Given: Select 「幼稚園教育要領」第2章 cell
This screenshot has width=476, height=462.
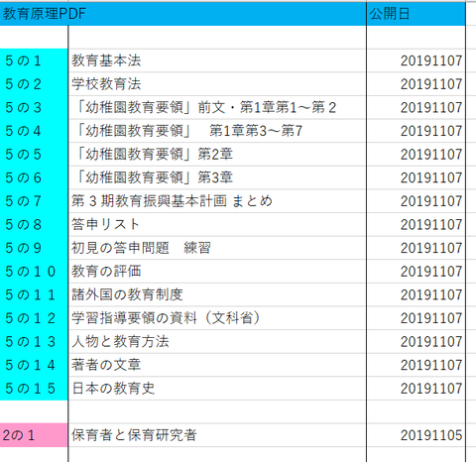Looking at the screenshot, I should [217, 155].
